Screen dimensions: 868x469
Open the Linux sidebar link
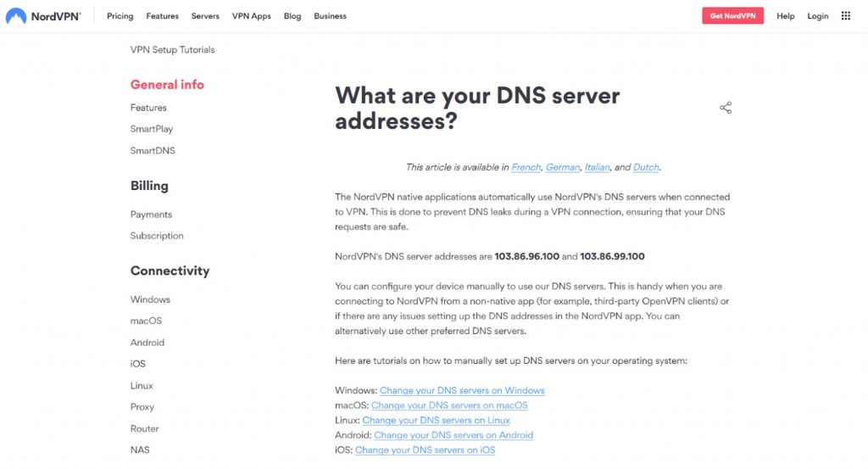(142, 385)
